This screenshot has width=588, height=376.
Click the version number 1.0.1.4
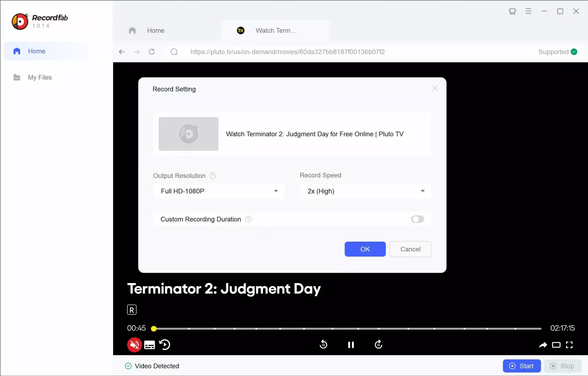point(41,26)
